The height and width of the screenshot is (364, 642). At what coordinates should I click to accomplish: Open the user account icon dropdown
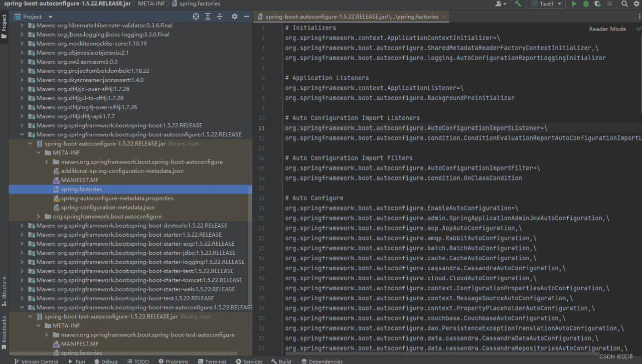(x=501, y=4)
